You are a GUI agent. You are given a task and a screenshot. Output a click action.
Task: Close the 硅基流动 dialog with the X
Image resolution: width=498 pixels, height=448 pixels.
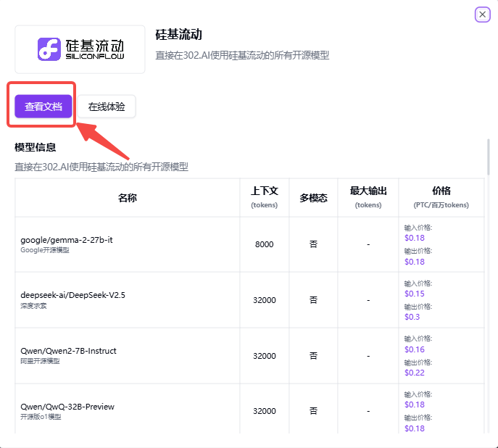[x=483, y=14]
